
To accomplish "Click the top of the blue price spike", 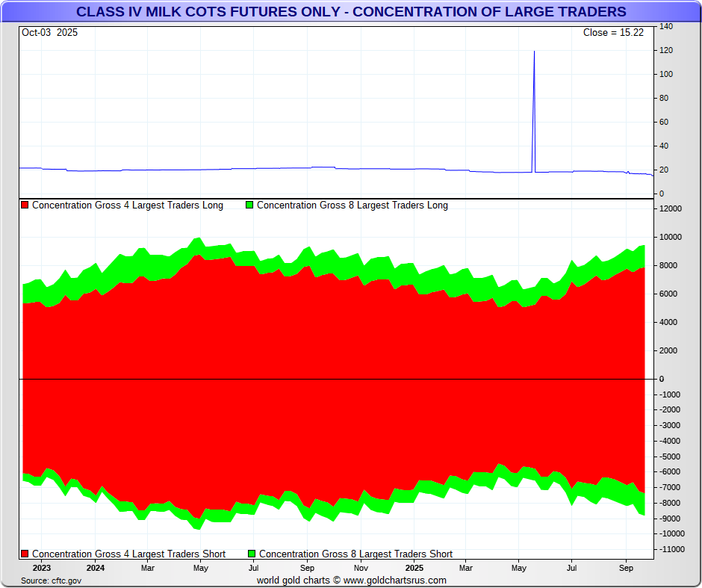I will 534,52.
